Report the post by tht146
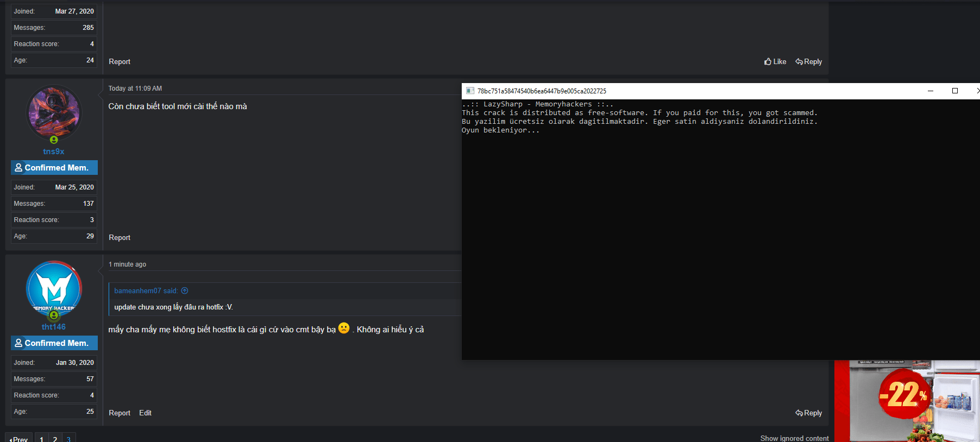The height and width of the screenshot is (442, 980). pyautogui.click(x=120, y=413)
